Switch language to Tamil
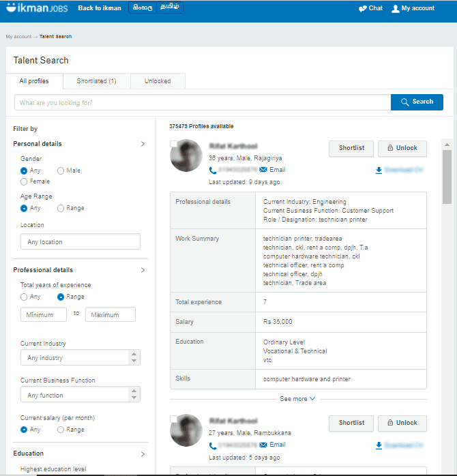The width and height of the screenshot is (457, 476). point(170,8)
